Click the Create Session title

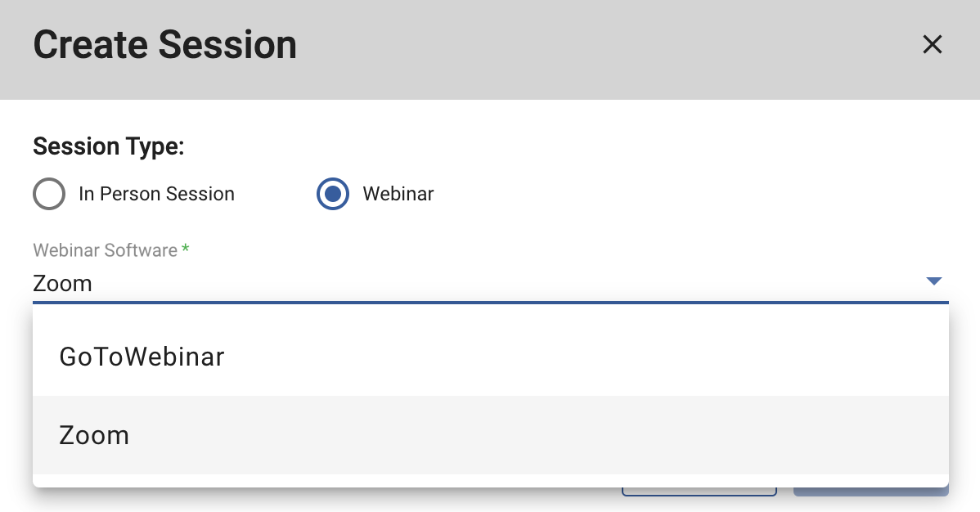point(164,45)
